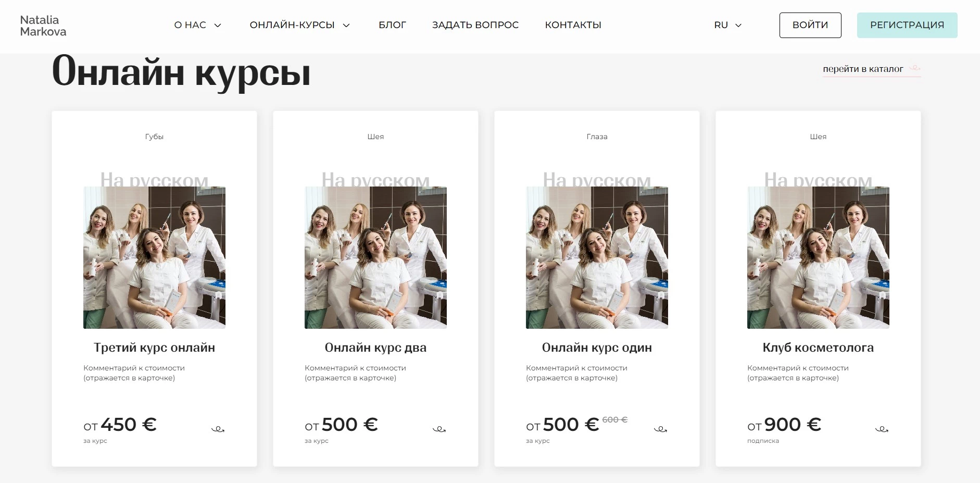Follow the перейти в каталог link
The image size is (980, 483).
tap(863, 69)
